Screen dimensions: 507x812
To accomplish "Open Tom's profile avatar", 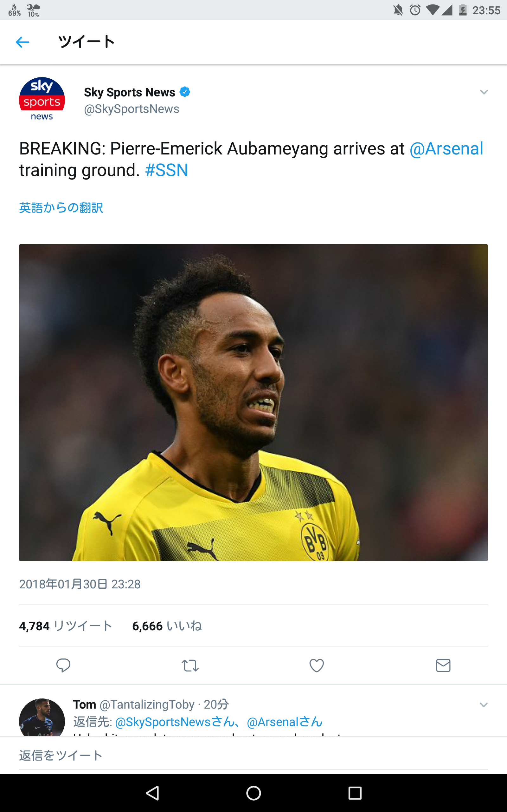I will pos(42,718).
